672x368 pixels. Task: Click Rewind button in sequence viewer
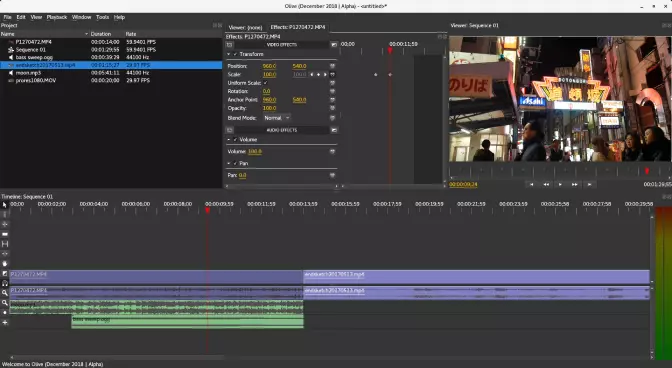546,184
